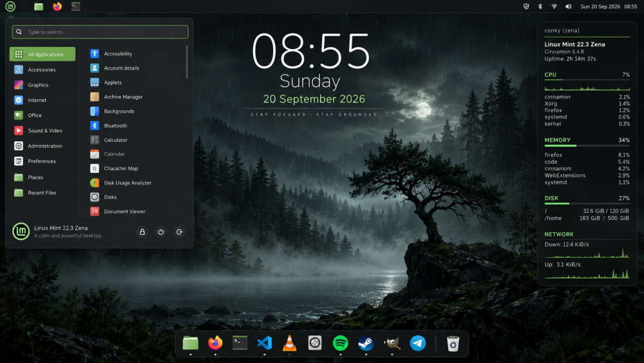Image resolution: width=644 pixels, height=363 pixels.
Task: Launch Spotify from the dock
Action: (341, 343)
